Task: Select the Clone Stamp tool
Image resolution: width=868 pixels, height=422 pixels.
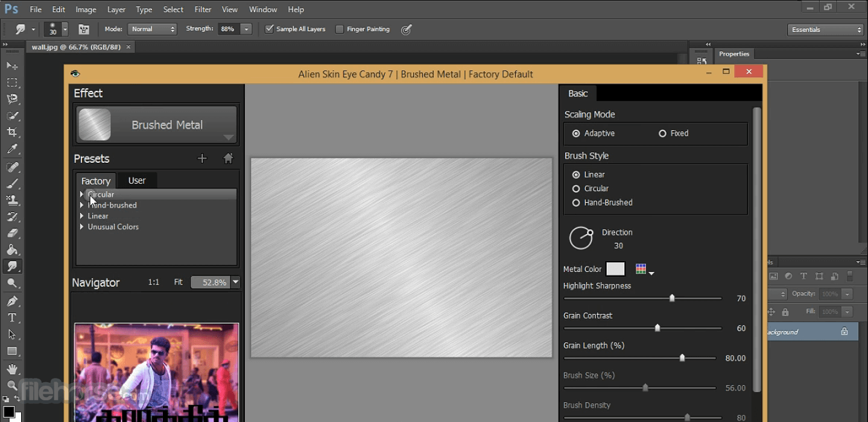Action: pos(11,200)
